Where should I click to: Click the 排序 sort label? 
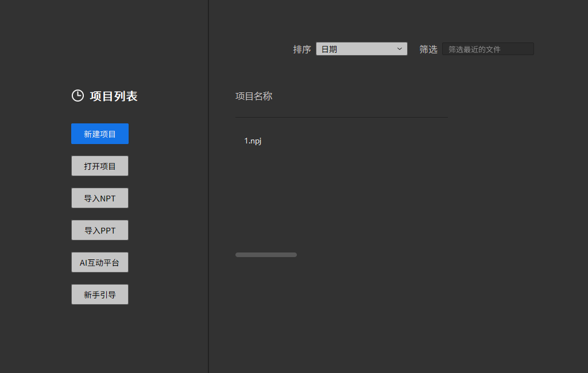click(x=302, y=49)
